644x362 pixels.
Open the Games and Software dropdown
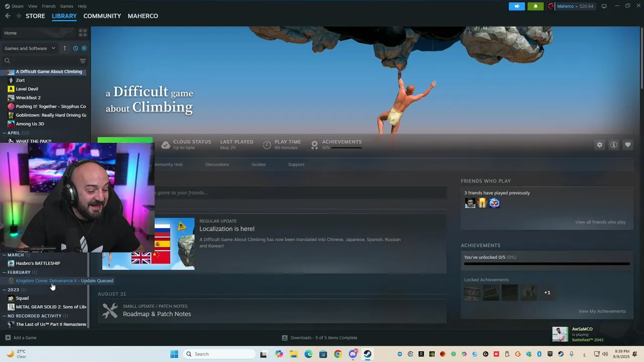(x=30, y=48)
